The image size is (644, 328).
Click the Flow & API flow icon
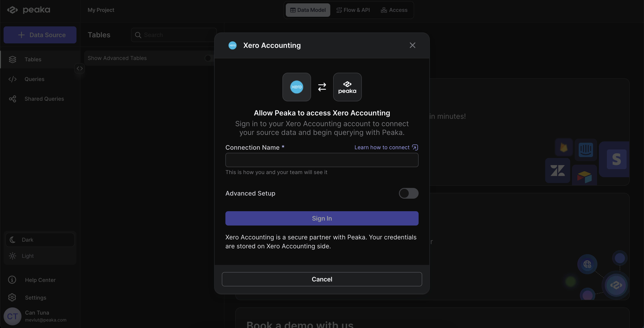pos(339,10)
